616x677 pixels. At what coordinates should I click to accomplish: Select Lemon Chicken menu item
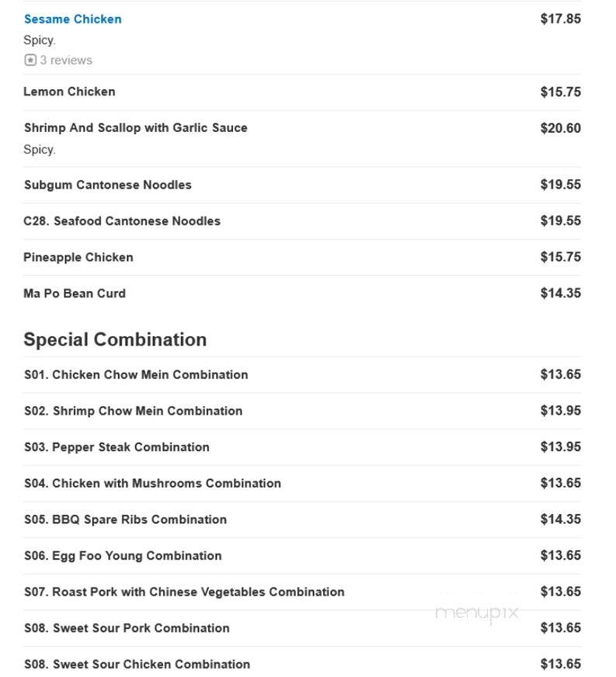(70, 92)
